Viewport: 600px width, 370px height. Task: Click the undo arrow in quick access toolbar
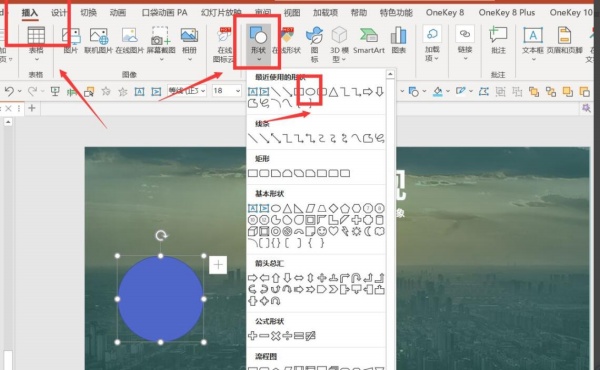9,91
